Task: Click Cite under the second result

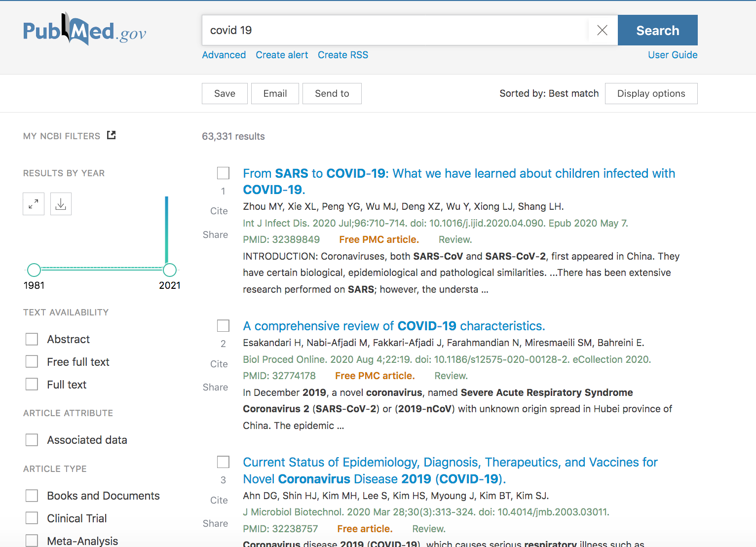Action: [219, 364]
